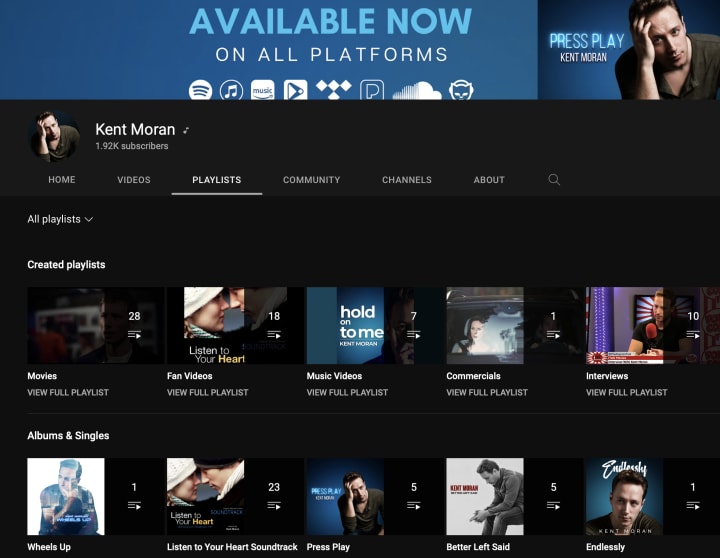View full playlist for Interviews
This screenshot has height=558, width=720.
[x=627, y=393]
